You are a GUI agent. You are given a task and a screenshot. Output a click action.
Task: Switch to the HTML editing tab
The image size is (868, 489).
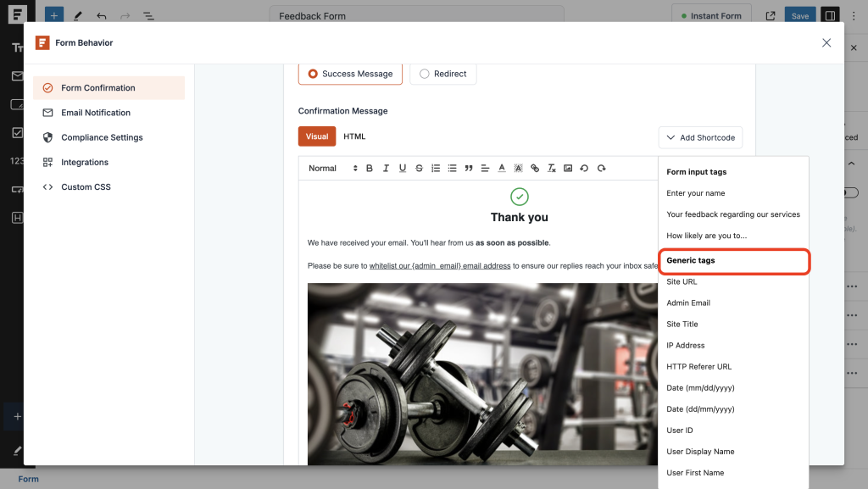coord(354,136)
